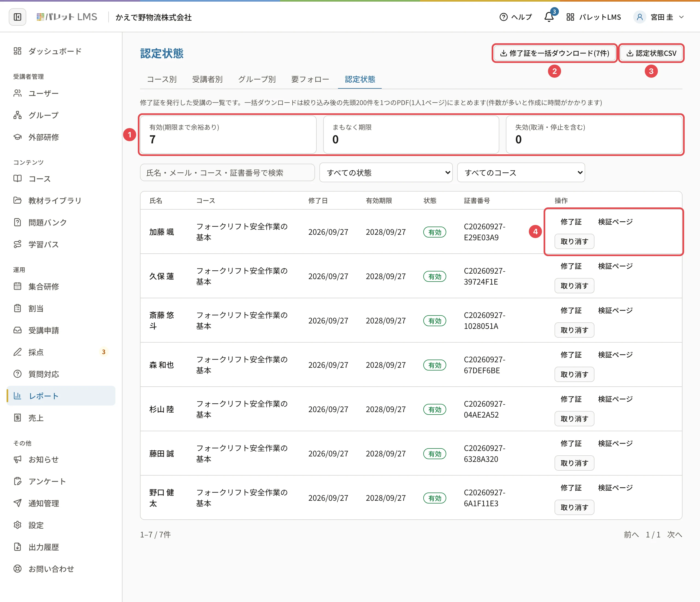Switch to the 要フォロー tab
Image resolution: width=700 pixels, height=602 pixels.
click(310, 79)
